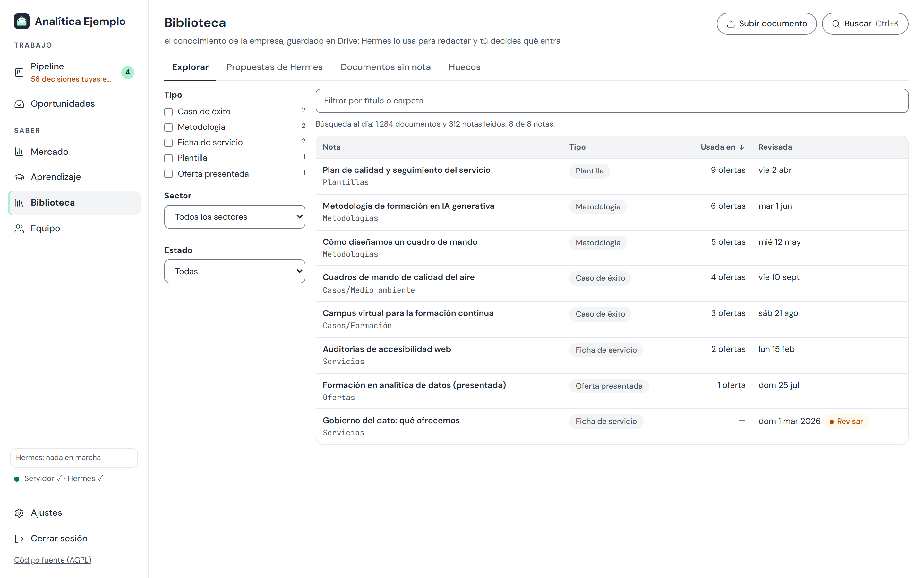Click the Oportunidades inbox icon
The width and height of the screenshot is (924, 578).
(x=19, y=104)
